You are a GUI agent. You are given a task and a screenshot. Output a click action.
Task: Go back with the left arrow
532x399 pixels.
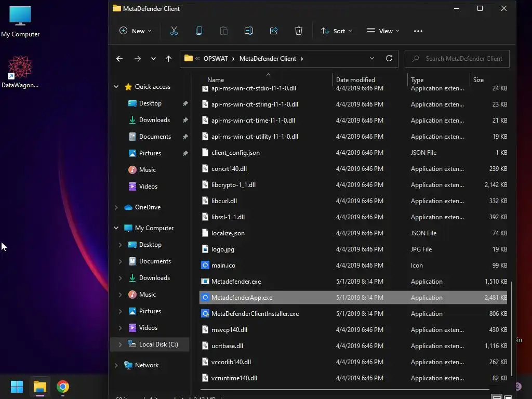[x=119, y=59]
